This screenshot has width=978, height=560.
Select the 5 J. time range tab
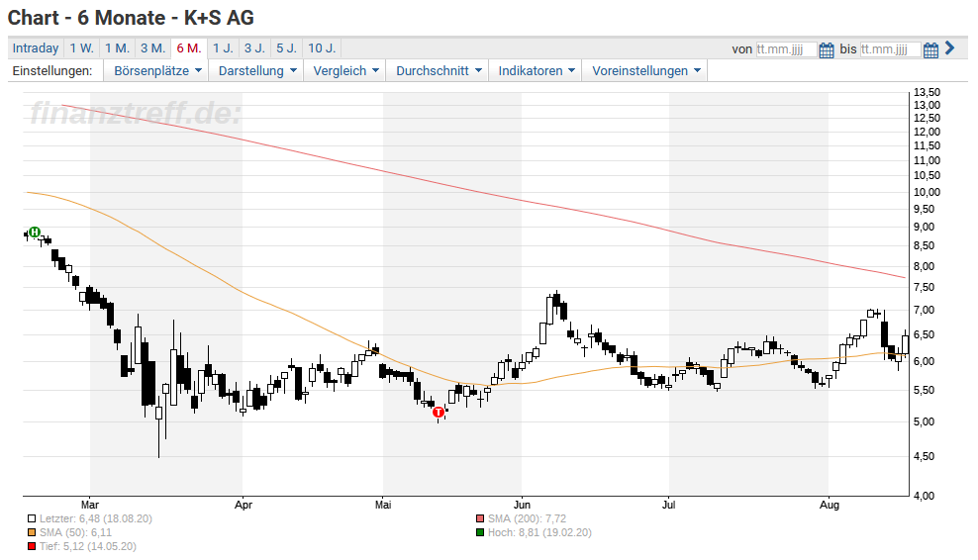[287, 48]
